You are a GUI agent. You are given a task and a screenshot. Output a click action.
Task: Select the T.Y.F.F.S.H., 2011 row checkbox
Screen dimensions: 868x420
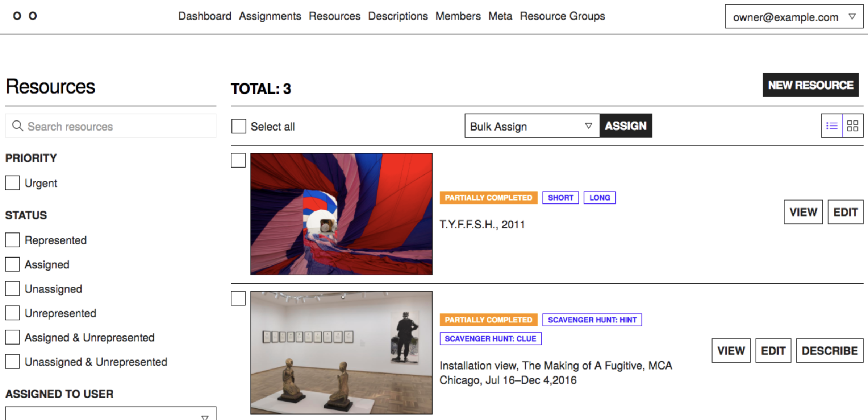coord(238,160)
